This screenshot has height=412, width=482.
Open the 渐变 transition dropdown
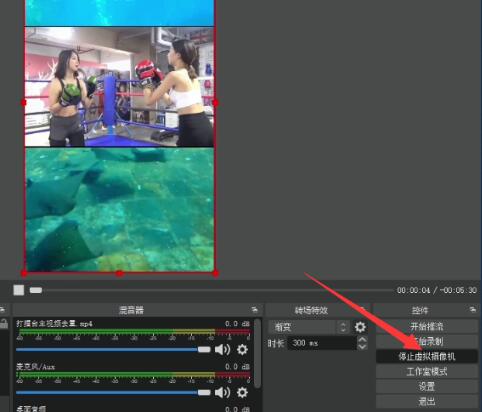click(x=309, y=327)
